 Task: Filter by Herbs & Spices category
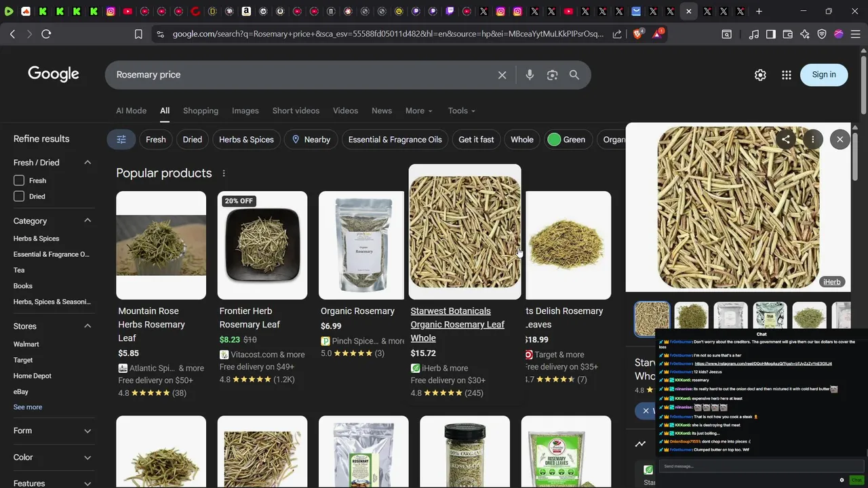click(x=37, y=239)
